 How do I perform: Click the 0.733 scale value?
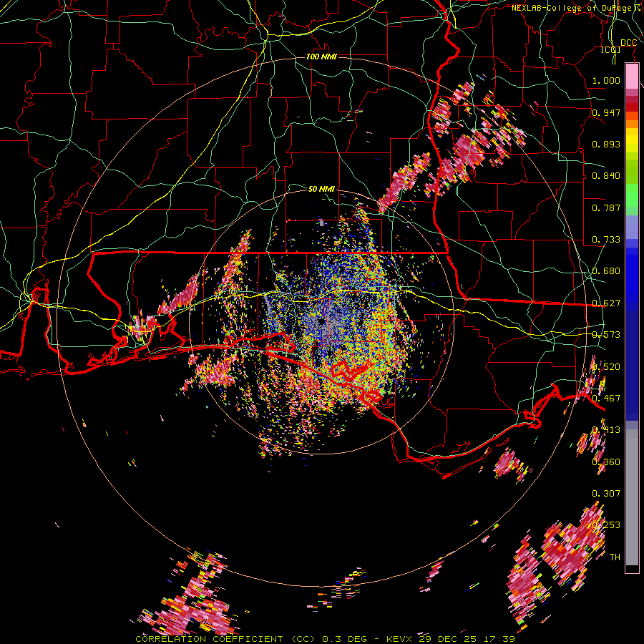[606, 240]
